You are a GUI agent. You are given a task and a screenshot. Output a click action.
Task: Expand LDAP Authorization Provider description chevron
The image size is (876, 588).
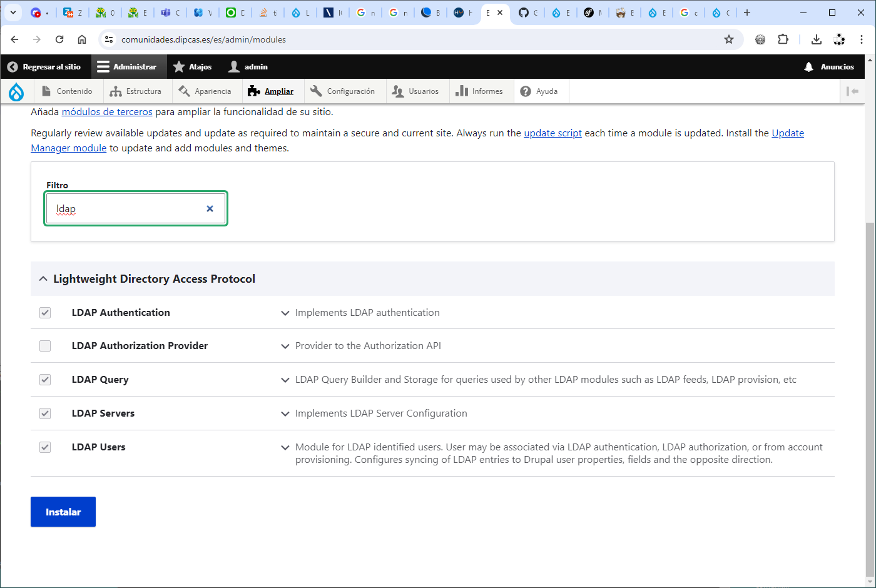[285, 346]
